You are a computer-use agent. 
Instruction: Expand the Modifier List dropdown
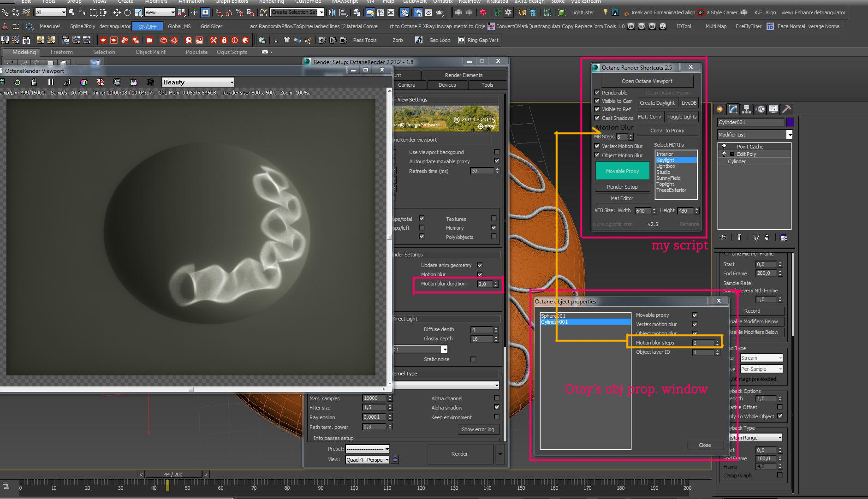(789, 135)
